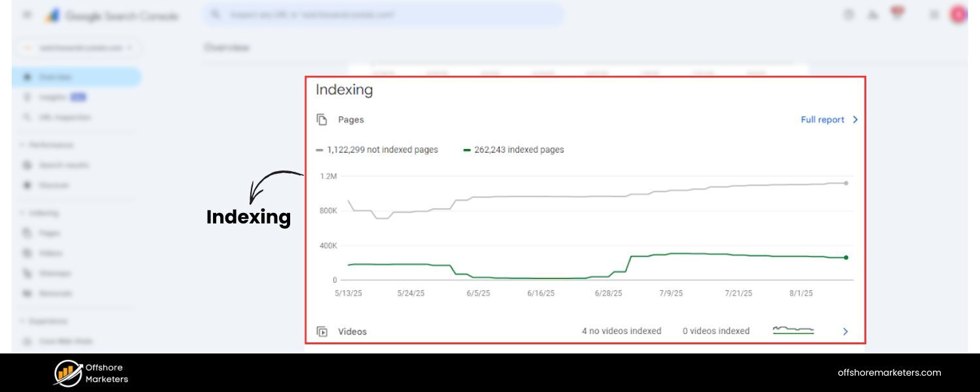
Task: Expand the property selector dropdown
Action: tap(78, 47)
